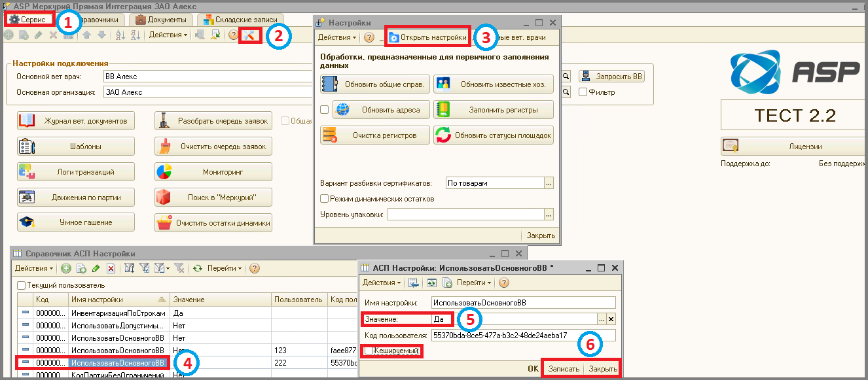Click the refresh icon in Справочник АСП Настройки toolbar
Screen dimensions: 868x380
pos(198,268)
